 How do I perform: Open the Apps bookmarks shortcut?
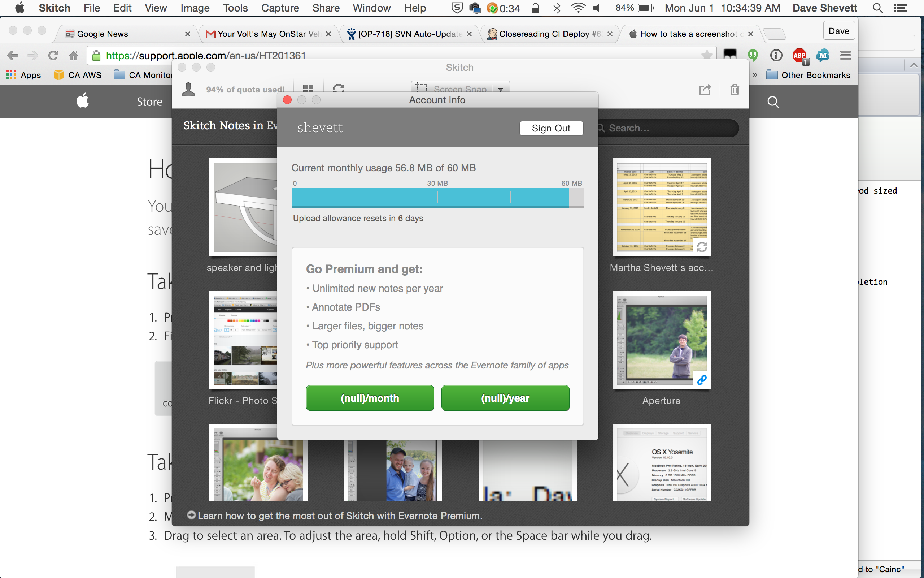[x=24, y=75]
